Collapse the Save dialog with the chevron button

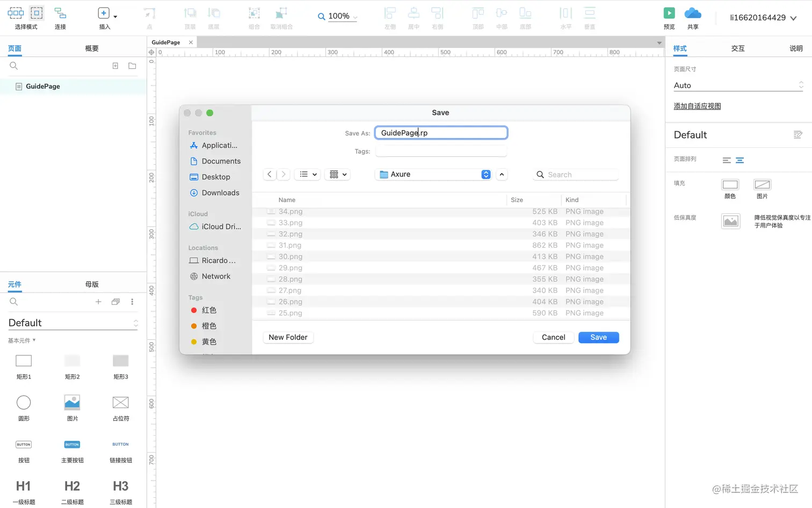(x=502, y=174)
